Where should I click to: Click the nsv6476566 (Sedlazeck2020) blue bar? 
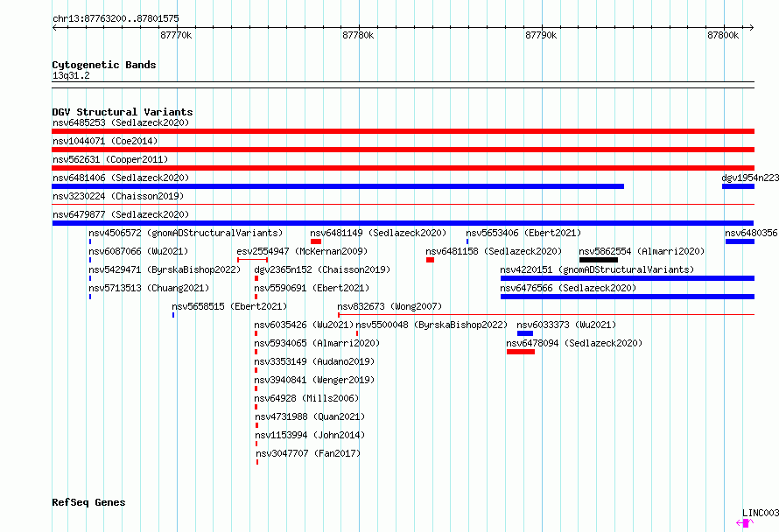(x=628, y=297)
